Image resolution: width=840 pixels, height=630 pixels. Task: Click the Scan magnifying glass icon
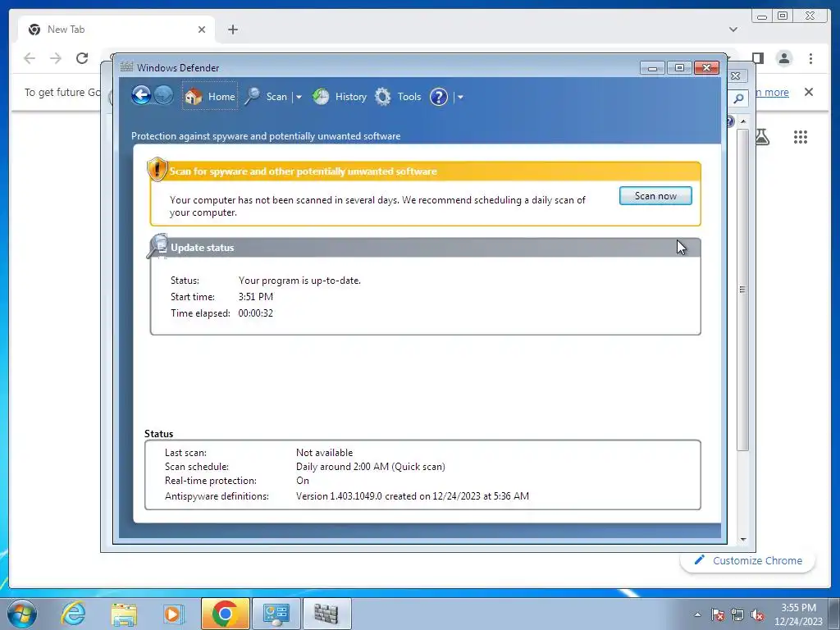click(253, 97)
